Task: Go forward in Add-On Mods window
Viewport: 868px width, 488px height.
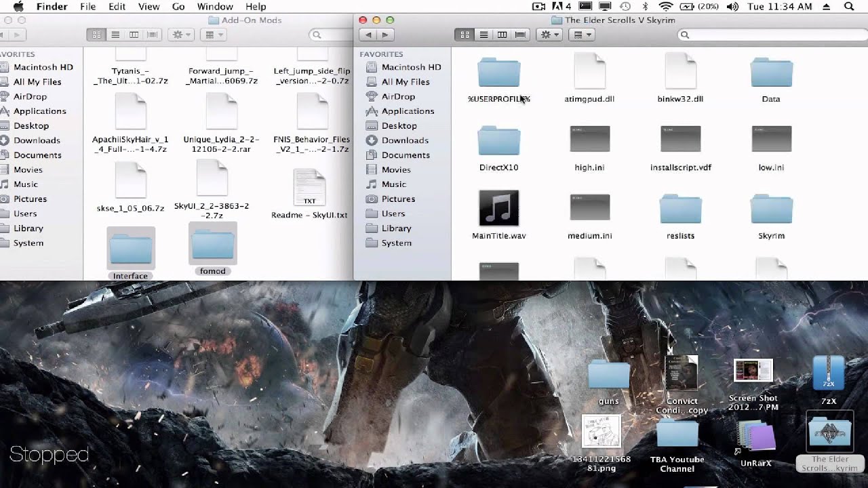Action: [17, 35]
